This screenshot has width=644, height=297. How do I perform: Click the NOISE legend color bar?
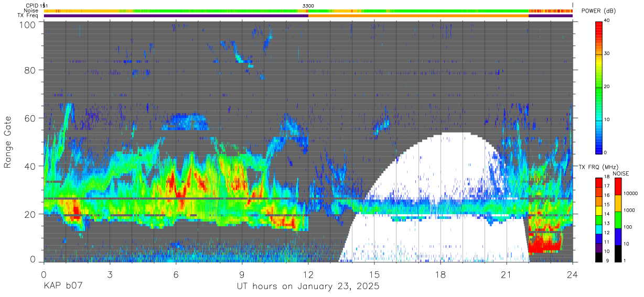click(618, 219)
